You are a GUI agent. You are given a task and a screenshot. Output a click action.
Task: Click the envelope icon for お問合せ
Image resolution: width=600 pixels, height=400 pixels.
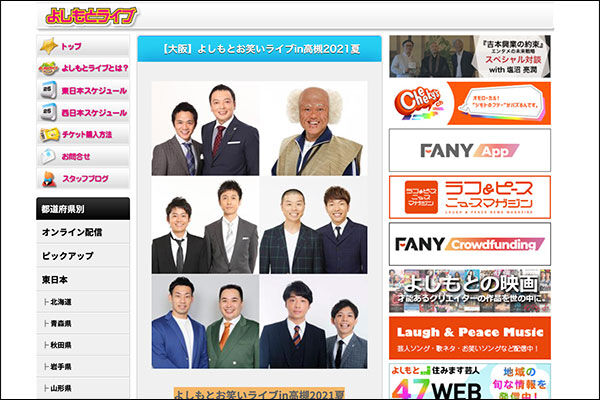click(48, 156)
